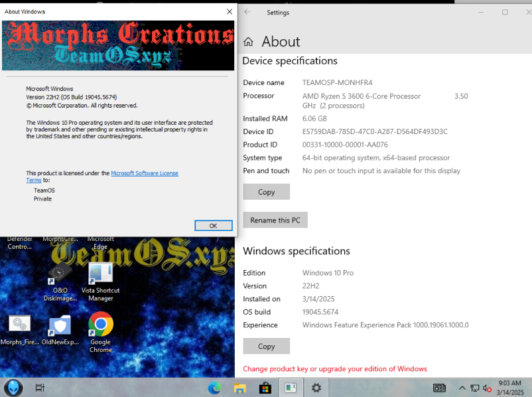This screenshot has width=532, height=397.
Task: Select the OldNewExp desktop shortcut
Action: (60, 330)
